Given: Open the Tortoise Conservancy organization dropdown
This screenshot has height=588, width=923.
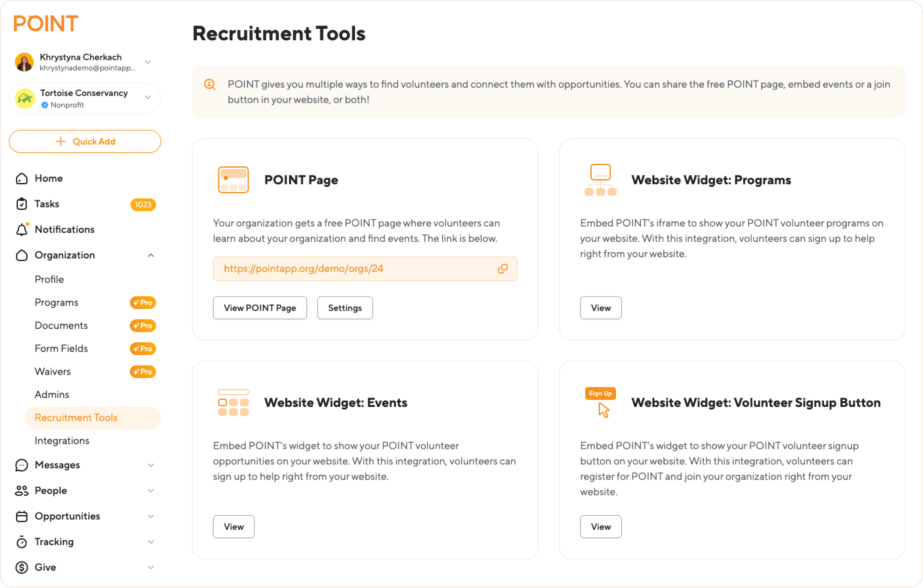Looking at the screenshot, I should pos(147,98).
